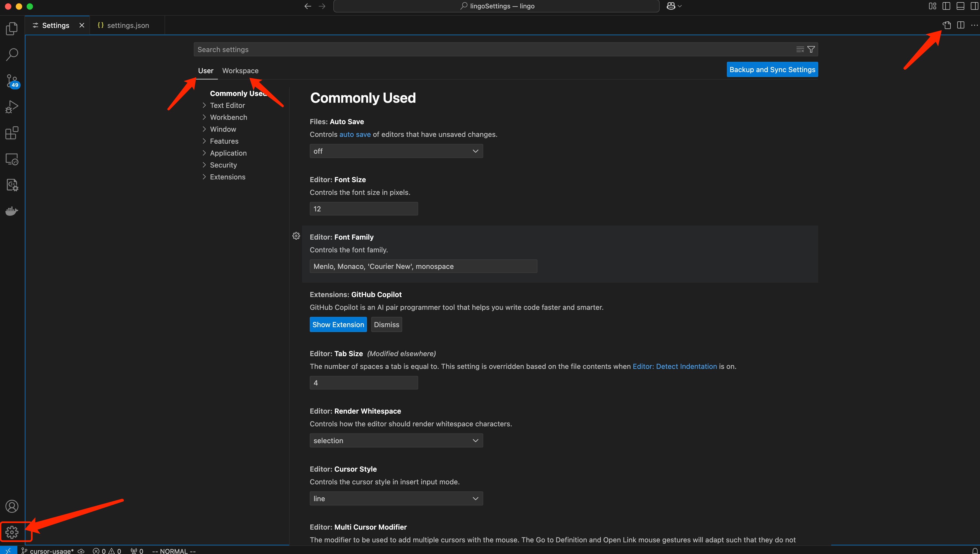980x554 pixels.
Task: Go forward with the right arrow
Action: (322, 6)
